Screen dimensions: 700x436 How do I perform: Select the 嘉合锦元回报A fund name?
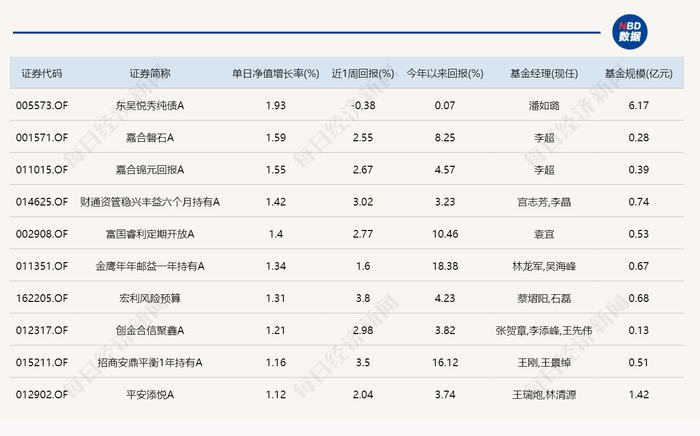pos(150,170)
